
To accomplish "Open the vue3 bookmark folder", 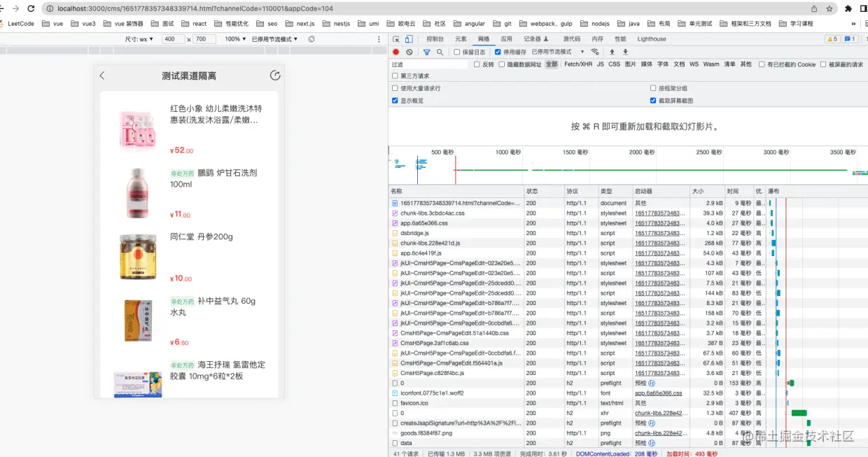I will tap(83, 23).
